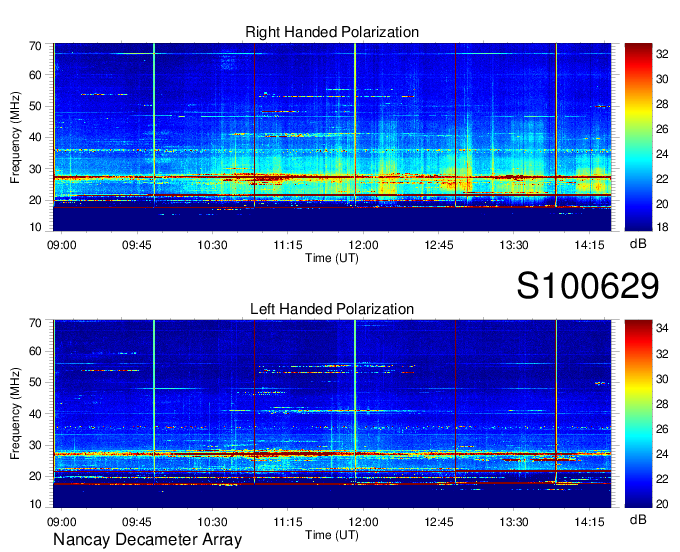Viewport: 680px width, 552px height.
Task: Click the '11:15' tick on Left Handed time axis
Action: pyautogui.click(x=288, y=522)
